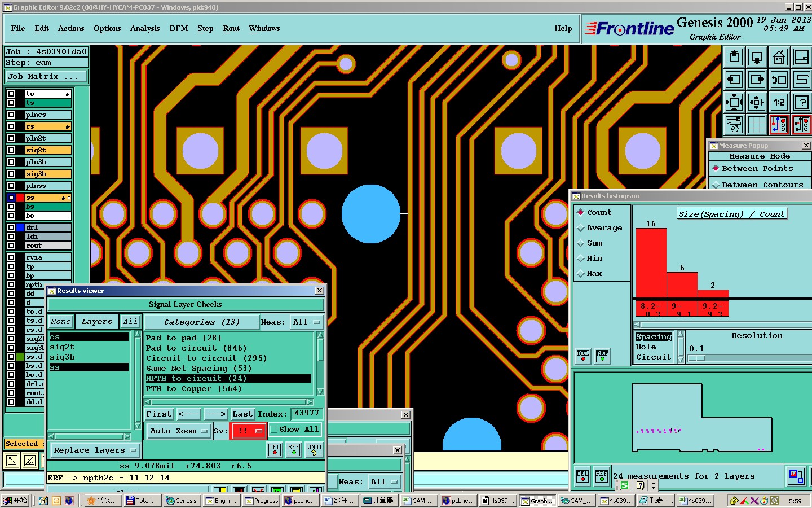Go to previous result with left arrow button
The width and height of the screenshot is (812, 508).
click(188, 414)
